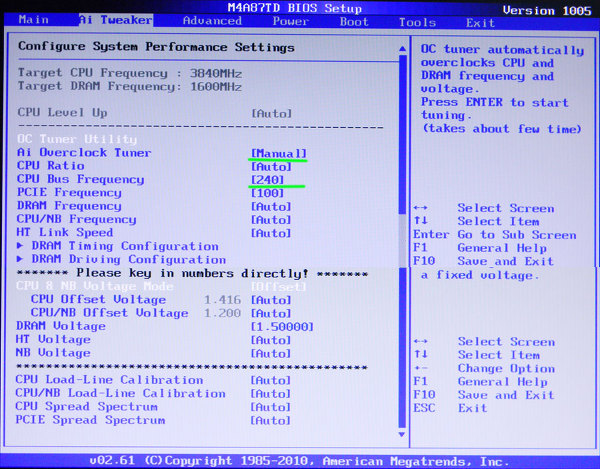Change CPU & NB Voltage Mode Offset option
The image size is (600, 469).
tap(279, 287)
